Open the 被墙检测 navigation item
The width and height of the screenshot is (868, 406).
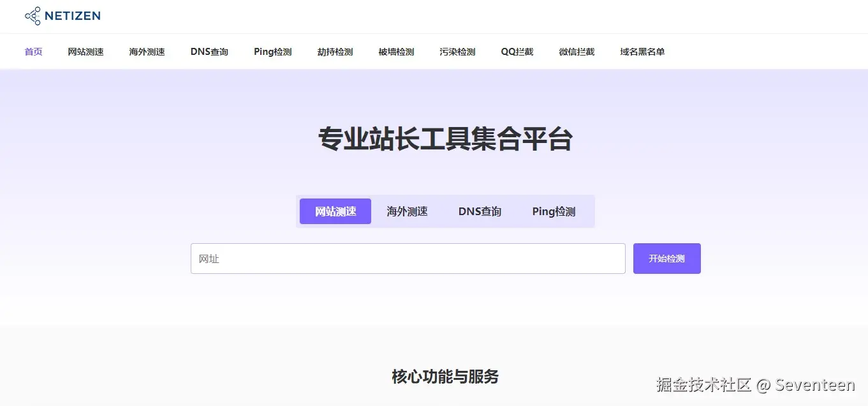[397, 52]
